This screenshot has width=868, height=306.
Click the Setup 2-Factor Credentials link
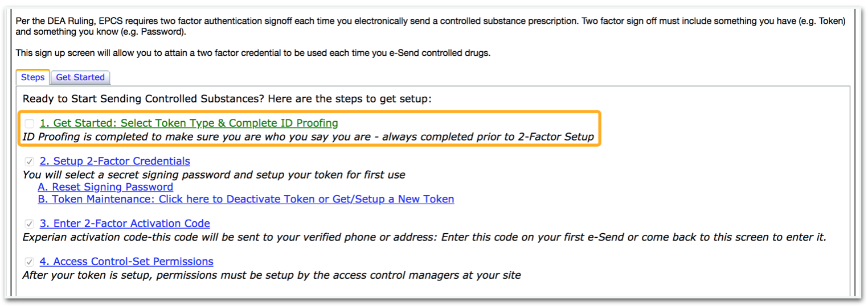114,161
